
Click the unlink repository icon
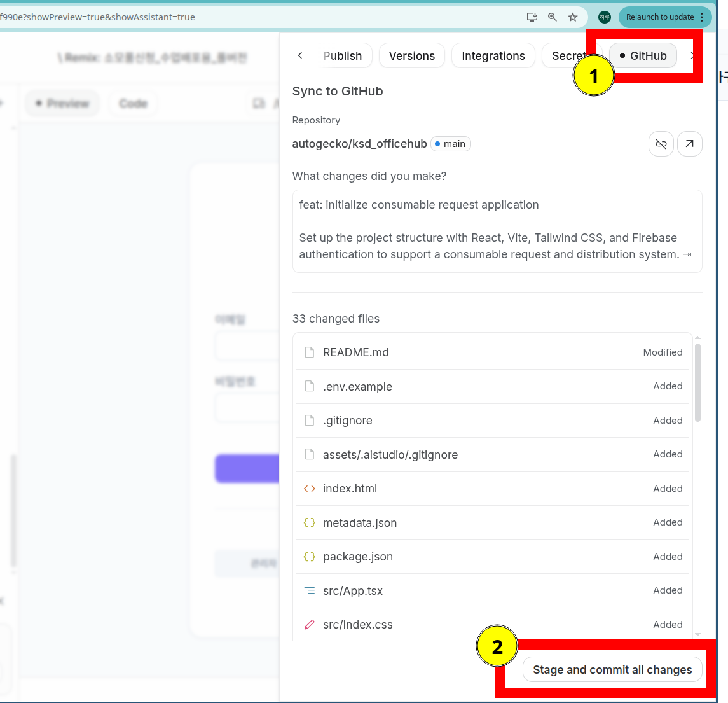coord(661,144)
